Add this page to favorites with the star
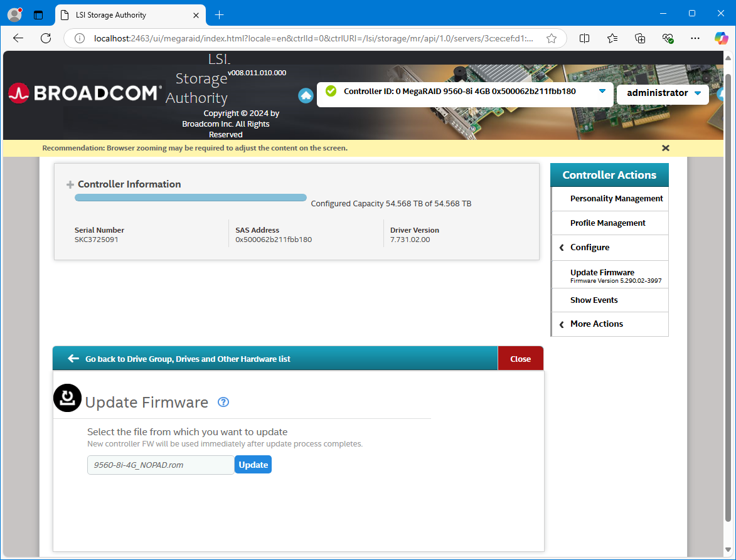Viewport: 736px width, 560px height. [552, 38]
